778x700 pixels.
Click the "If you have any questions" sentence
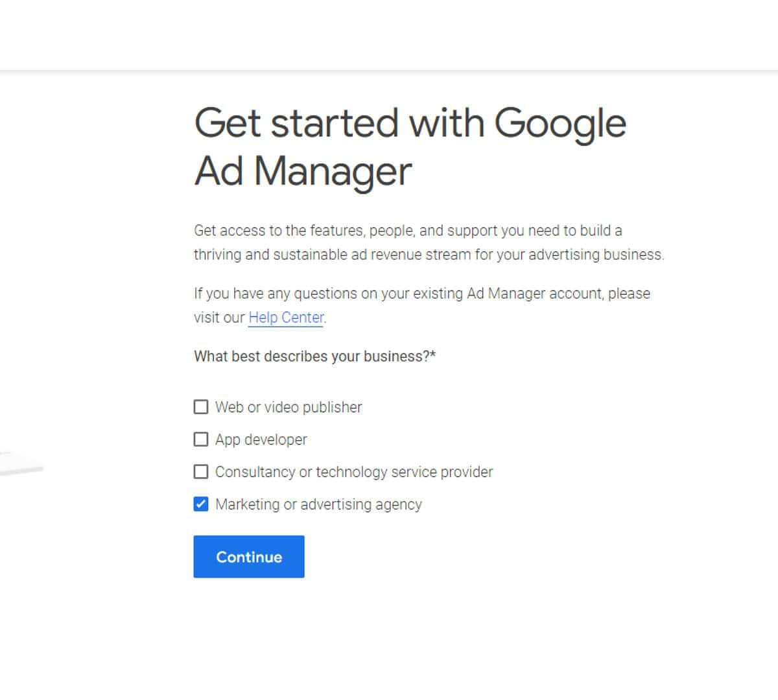tap(421, 294)
